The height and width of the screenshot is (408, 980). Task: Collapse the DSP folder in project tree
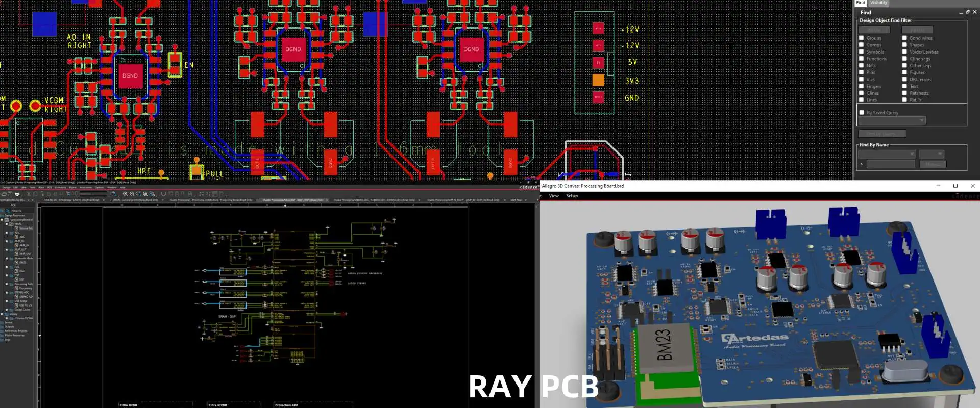(x=7, y=275)
